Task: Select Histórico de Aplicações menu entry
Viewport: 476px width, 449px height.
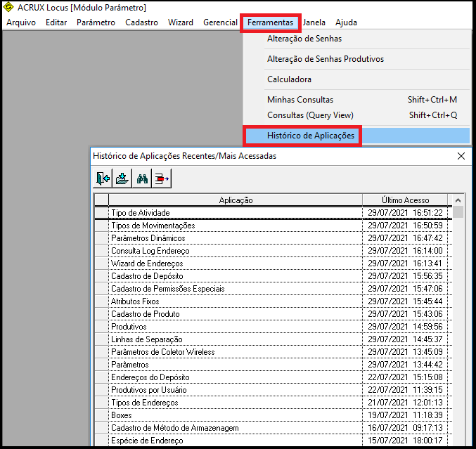Action: [357, 136]
